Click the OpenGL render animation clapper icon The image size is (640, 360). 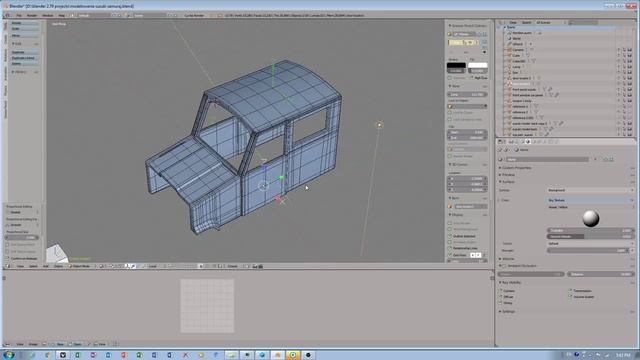pyautogui.click(x=260, y=266)
